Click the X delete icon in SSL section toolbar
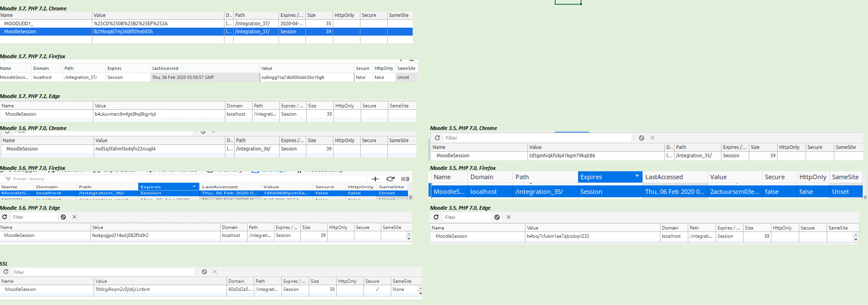Screen dimensions: 868x305 [215, 272]
